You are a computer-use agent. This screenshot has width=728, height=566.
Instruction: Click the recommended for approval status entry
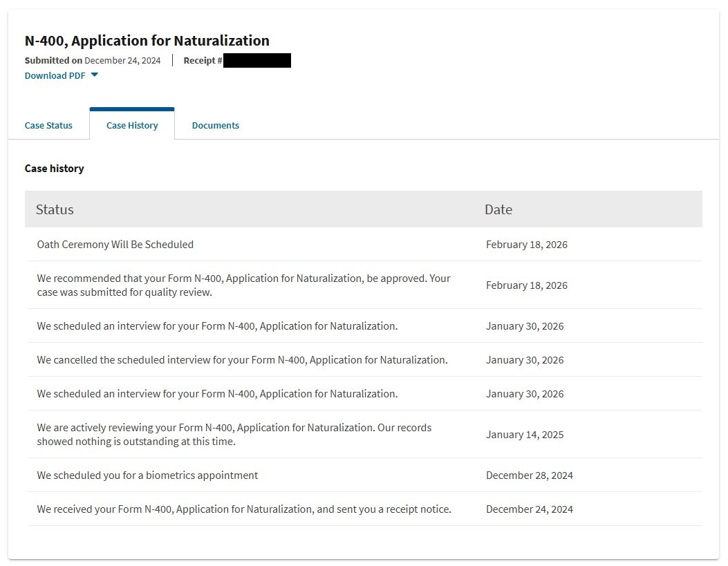point(243,285)
